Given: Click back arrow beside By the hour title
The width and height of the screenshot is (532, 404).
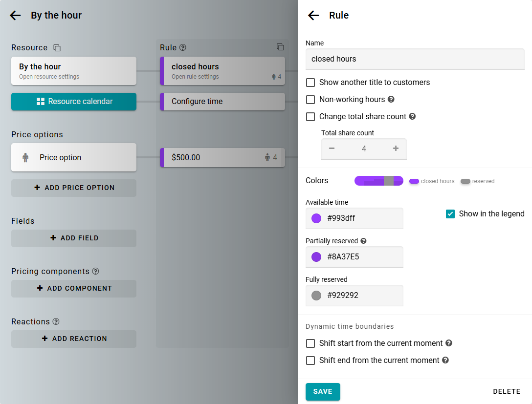Looking at the screenshot, I should click(x=16, y=16).
